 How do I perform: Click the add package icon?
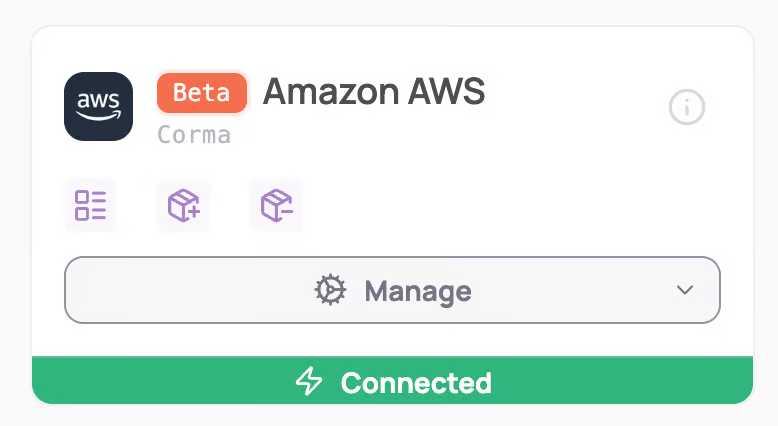[x=183, y=206]
